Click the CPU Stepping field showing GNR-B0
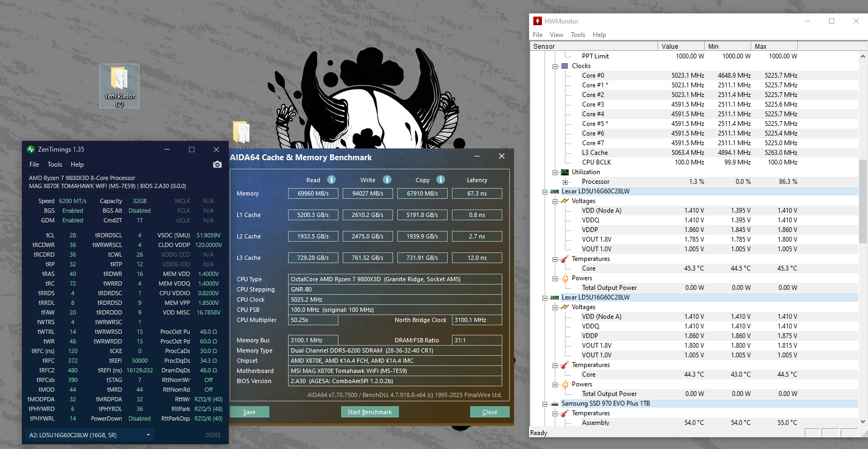 point(395,289)
